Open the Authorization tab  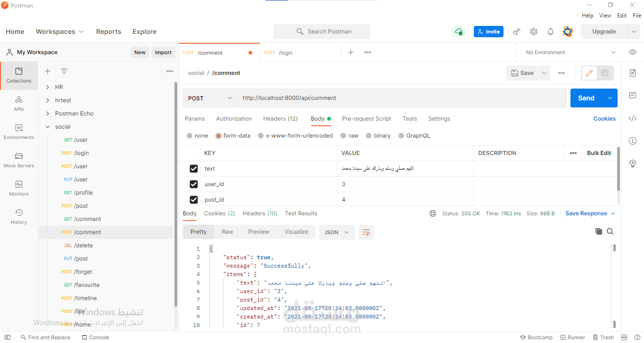pos(234,119)
